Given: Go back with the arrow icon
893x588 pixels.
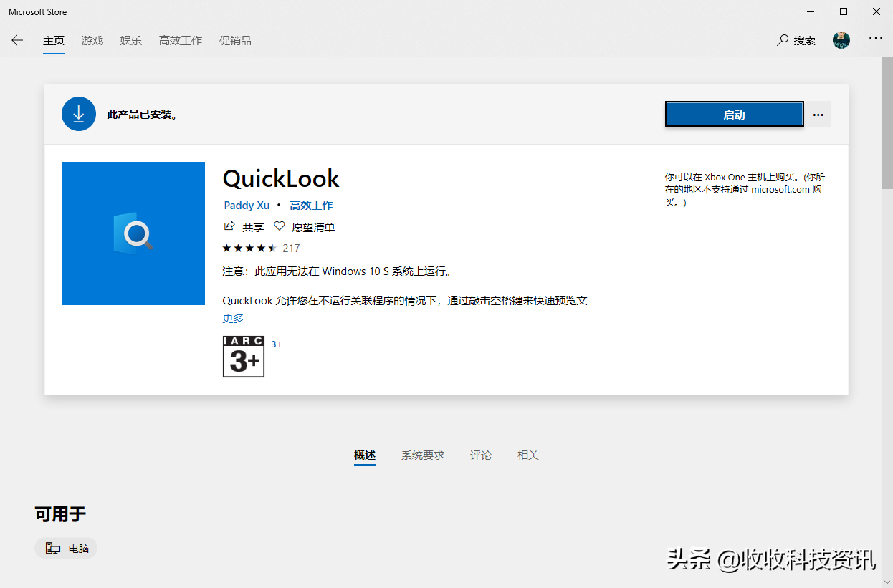Looking at the screenshot, I should 17,40.
